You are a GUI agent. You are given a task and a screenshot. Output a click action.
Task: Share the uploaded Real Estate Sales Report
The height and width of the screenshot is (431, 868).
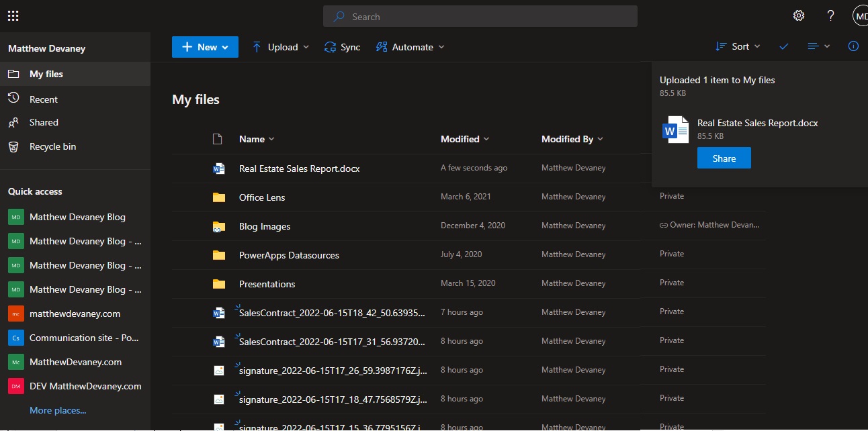point(724,158)
